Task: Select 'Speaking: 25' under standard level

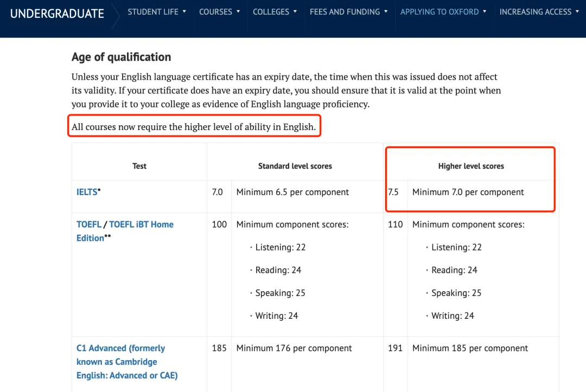Action: coord(281,293)
